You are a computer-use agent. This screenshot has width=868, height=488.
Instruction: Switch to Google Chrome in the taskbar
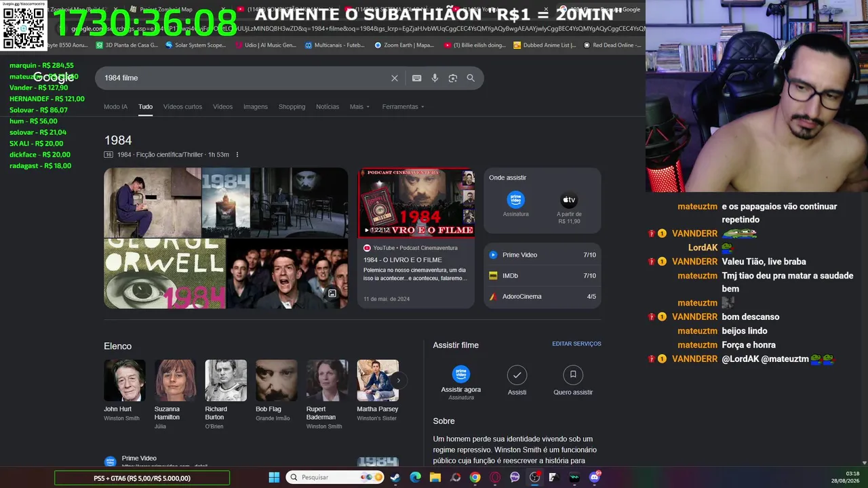pos(475,477)
